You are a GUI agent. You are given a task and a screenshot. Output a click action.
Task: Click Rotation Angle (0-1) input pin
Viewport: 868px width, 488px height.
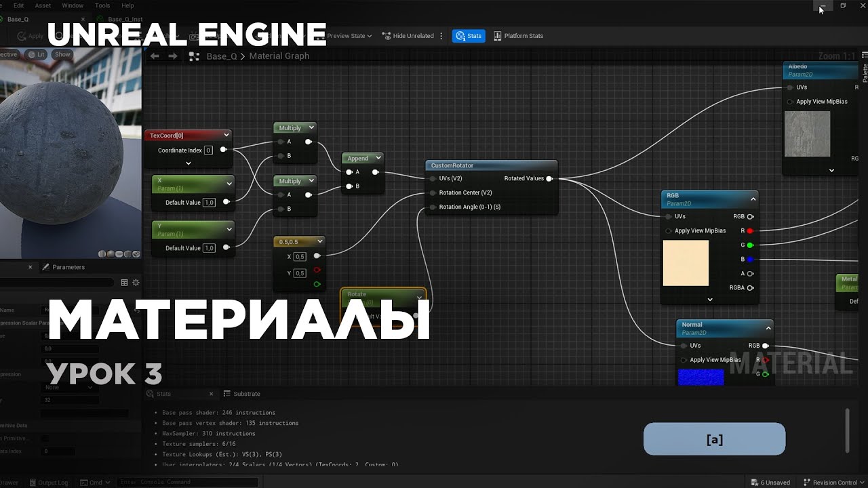432,207
